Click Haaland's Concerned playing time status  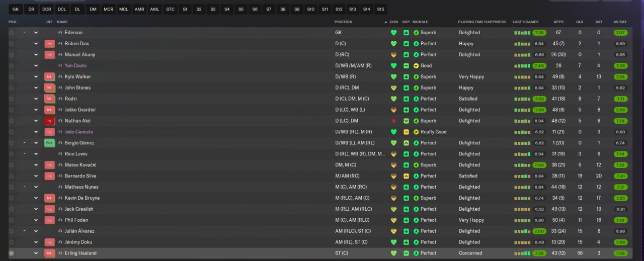470,253
